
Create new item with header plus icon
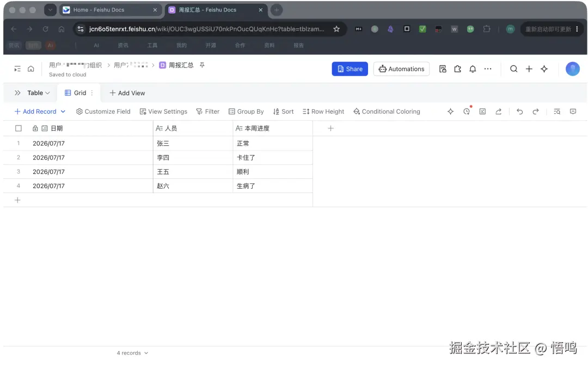pos(529,69)
